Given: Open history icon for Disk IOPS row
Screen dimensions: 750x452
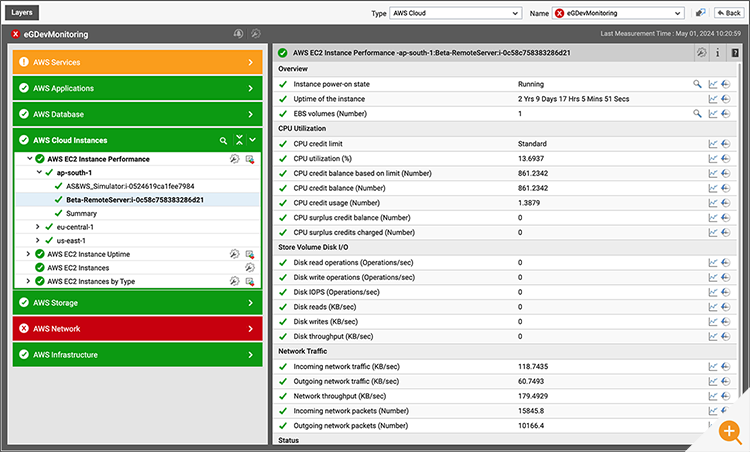Looking at the screenshot, I should pos(726,292).
